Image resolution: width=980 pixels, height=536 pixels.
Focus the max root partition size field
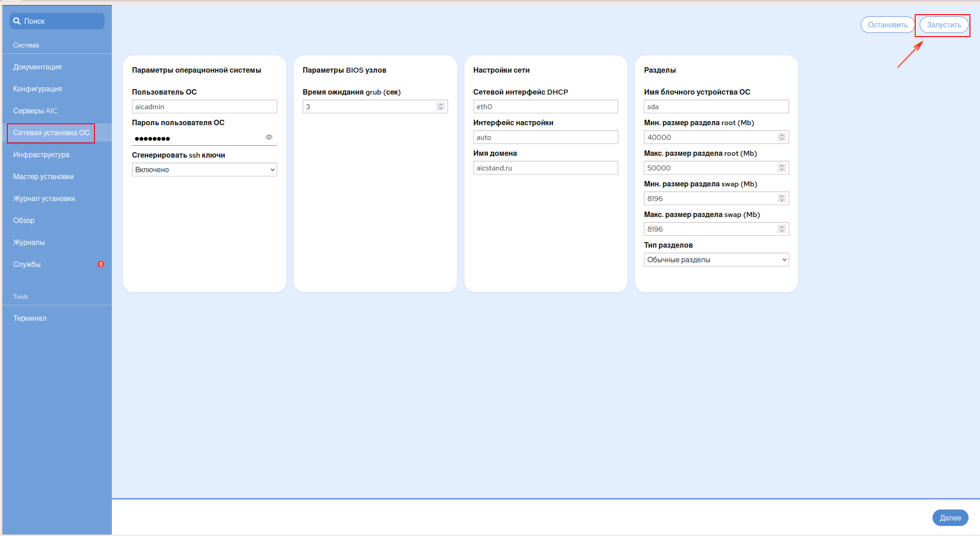pyautogui.click(x=717, y=168)
